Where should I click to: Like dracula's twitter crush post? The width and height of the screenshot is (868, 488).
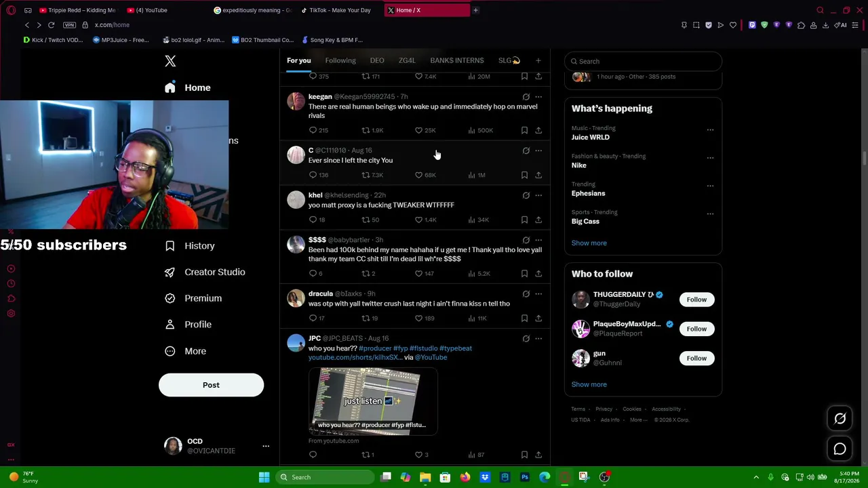pos(418,318)
